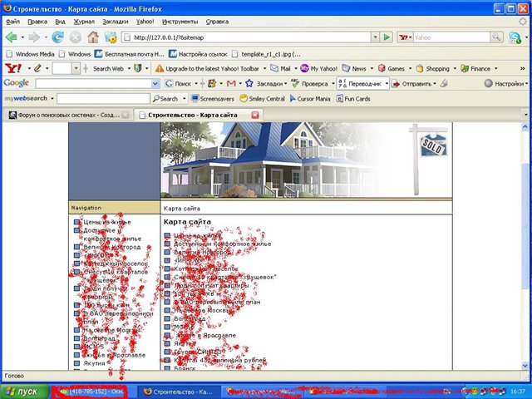
Task: Open the Back button history dropdown arrow
Action: (22, 37)
